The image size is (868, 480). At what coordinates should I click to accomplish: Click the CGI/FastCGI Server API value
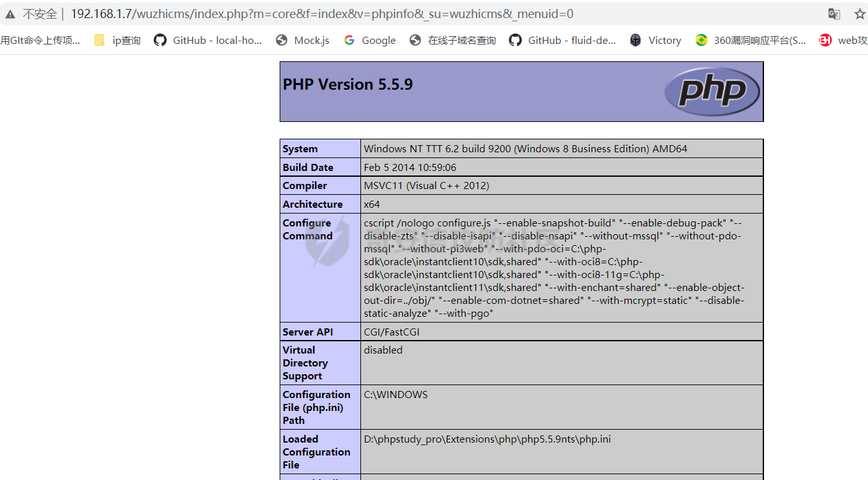391,332
